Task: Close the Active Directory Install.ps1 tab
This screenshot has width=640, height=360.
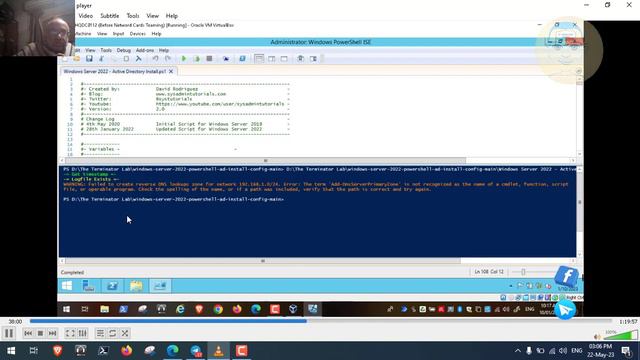Action: pos(171,71)
